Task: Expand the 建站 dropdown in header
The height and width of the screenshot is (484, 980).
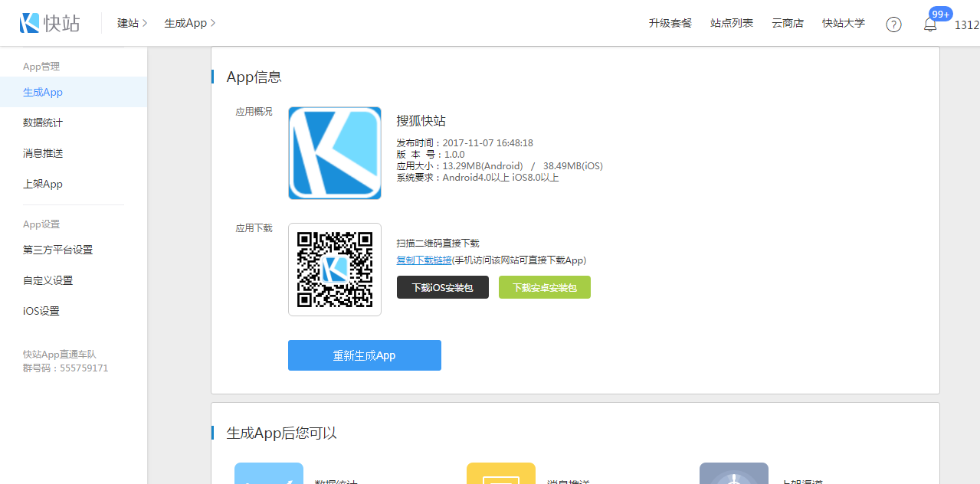Action: point(132,23)
